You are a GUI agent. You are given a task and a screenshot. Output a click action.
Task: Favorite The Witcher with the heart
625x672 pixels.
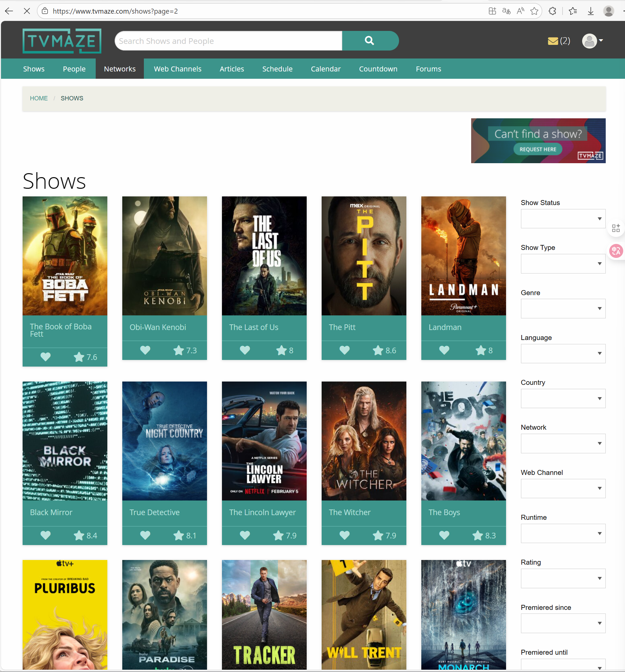pyautogui.click(x=345, y=535)
